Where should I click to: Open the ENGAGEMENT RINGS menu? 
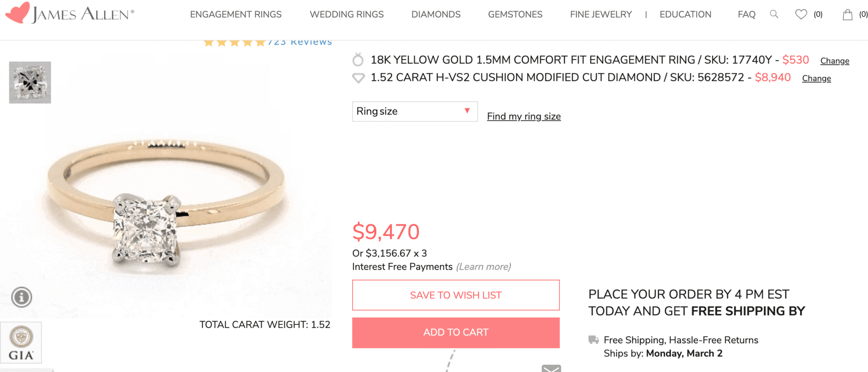[x=236, y=14]
